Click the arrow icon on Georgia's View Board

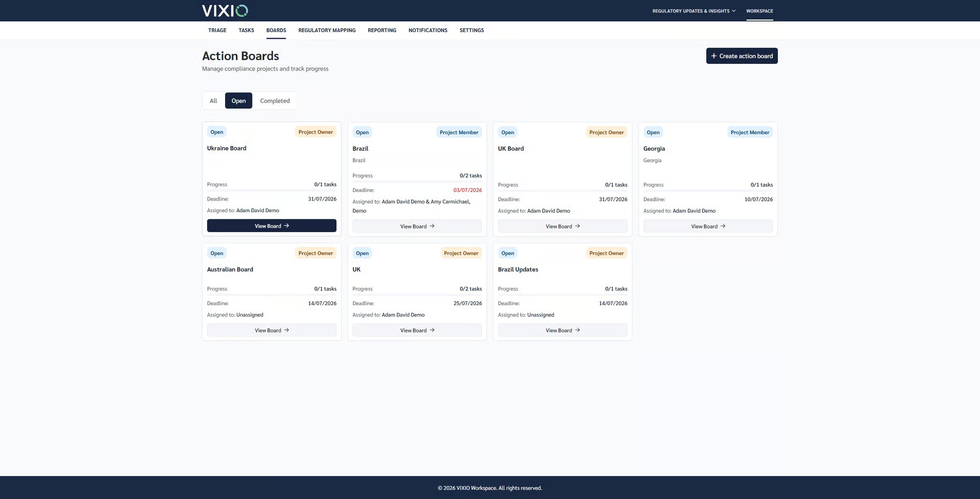pyautogui.click(x=723, y=226)
